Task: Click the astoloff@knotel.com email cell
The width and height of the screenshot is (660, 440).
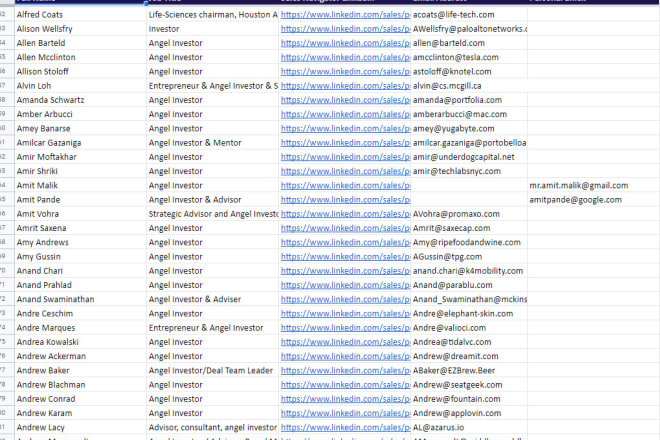Action: (469, 72)
